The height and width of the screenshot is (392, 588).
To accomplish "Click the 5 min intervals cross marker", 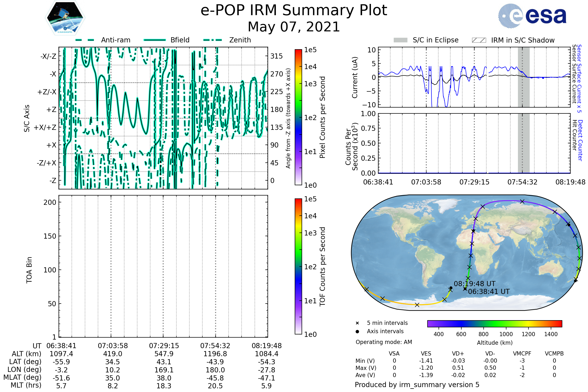I will click(x=357, y=323).
